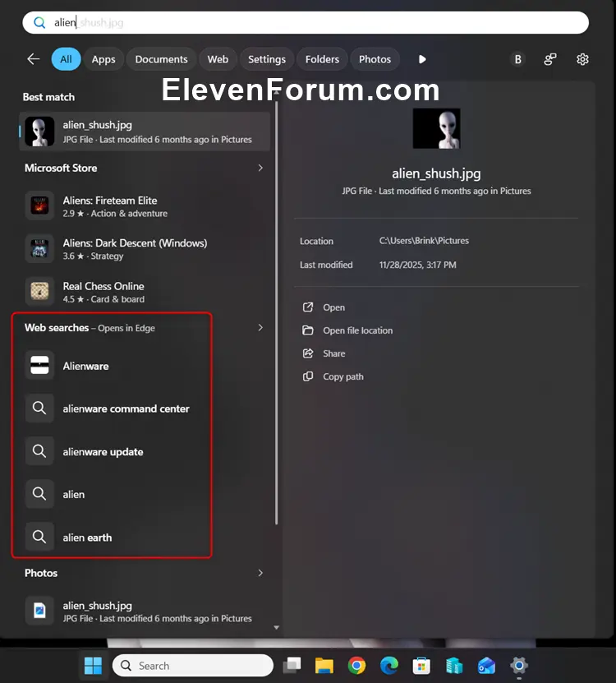
Task: Click the results list scrollbar
Action: 277,313
